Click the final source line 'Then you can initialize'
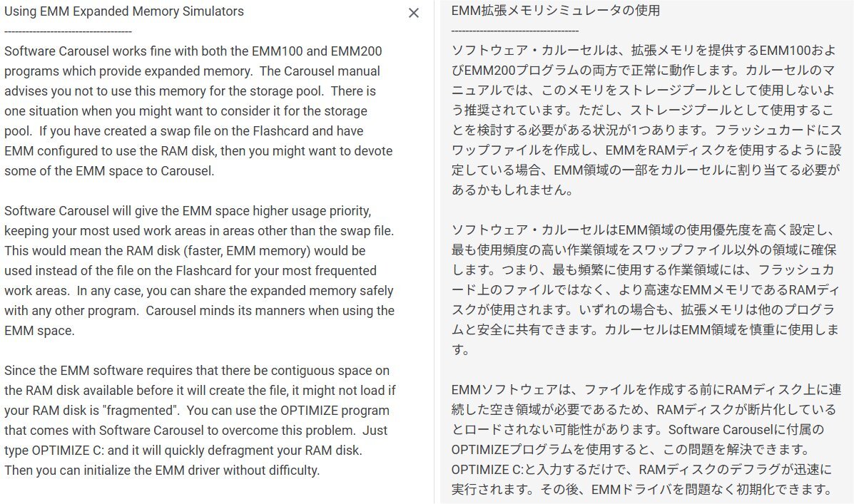 point(162,470)
